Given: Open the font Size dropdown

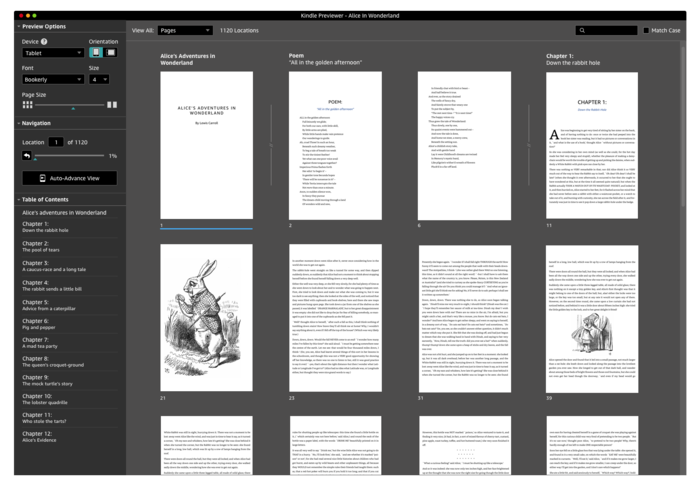Looking at the screenshot, I should tap(99, 79).
